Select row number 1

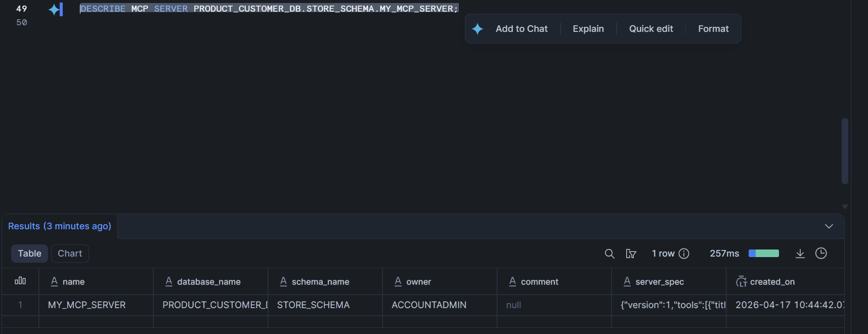click(x=20, y=305)
